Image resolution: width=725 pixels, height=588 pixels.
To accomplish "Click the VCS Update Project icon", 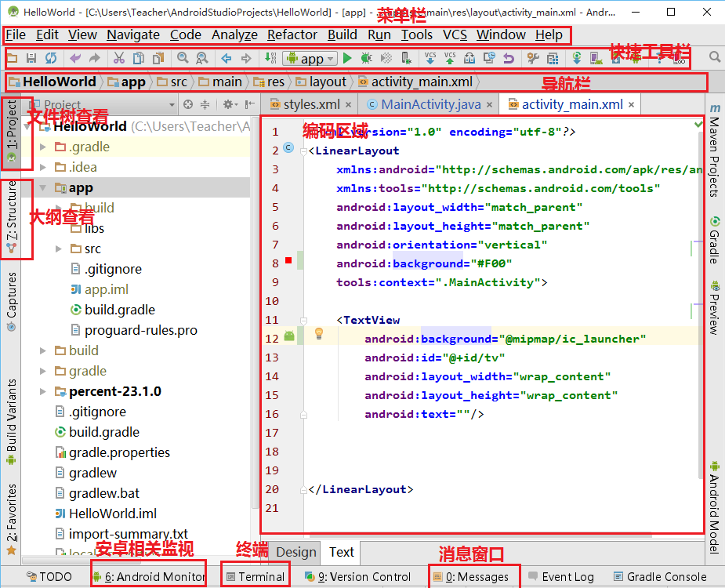I will coord(430,58).
